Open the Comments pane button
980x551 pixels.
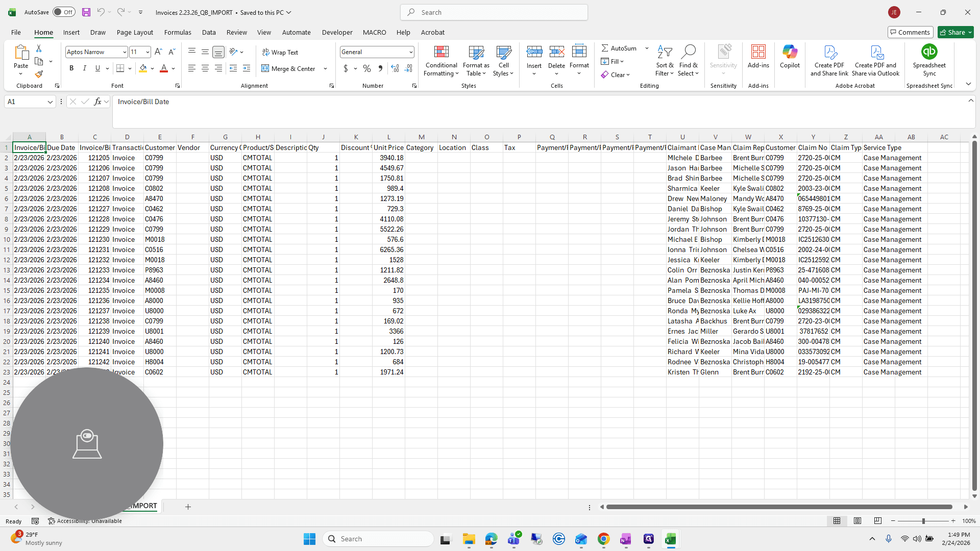coord(910,32)
